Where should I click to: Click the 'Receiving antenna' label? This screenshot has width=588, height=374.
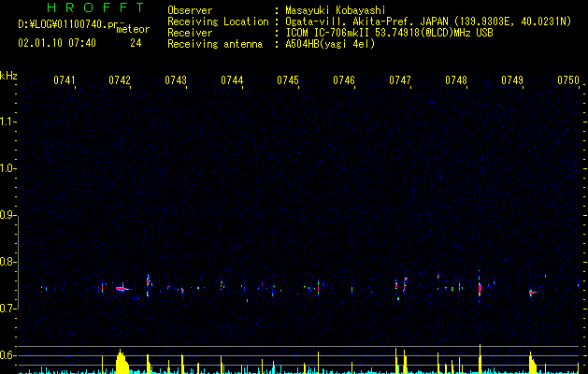[x=215, y=44]
